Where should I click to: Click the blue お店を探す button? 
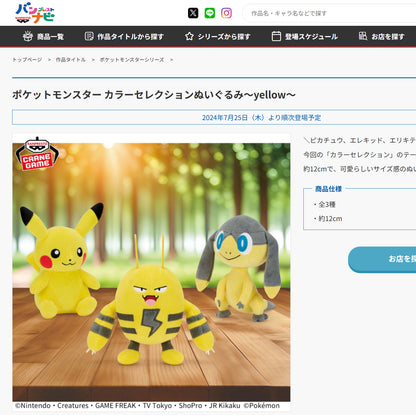click(382, 260)
